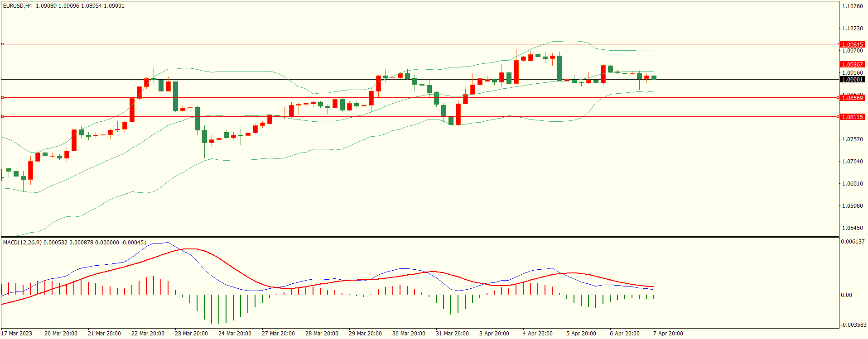Click the 1.05980 price axis value
The height and width of the screenshot is (339, 868).
point(852,206)
